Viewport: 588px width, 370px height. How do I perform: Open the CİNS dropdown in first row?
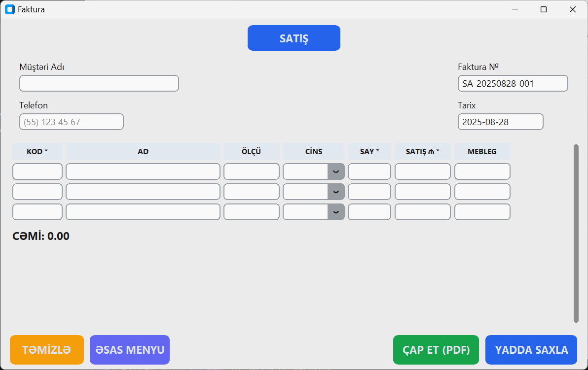click(x=336, y=171)
